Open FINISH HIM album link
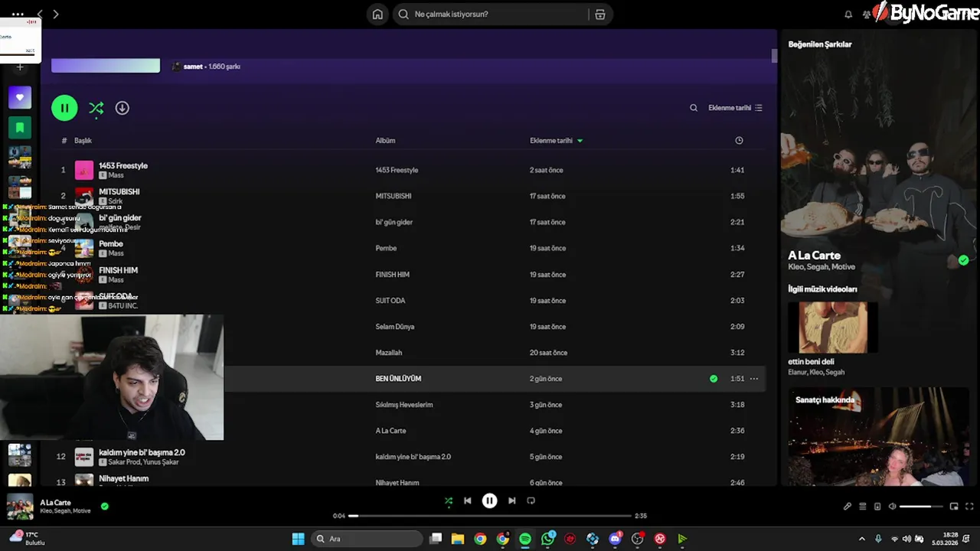980x551 pixels. point(393,274)
